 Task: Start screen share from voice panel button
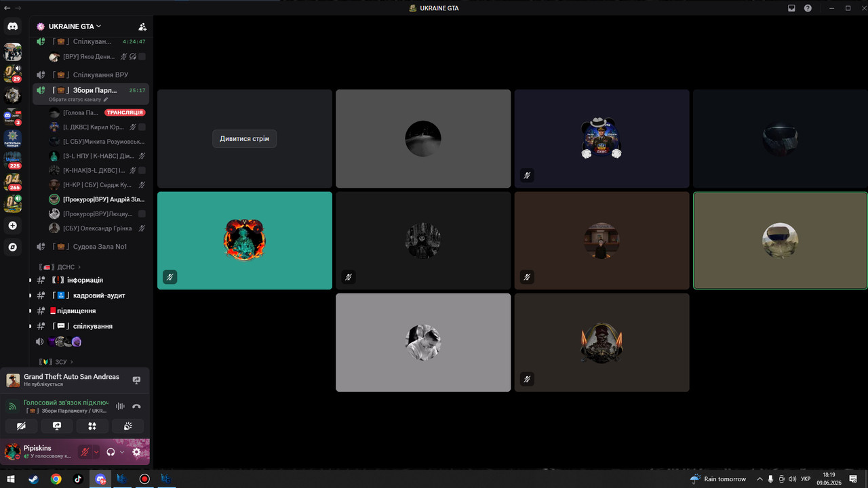[x=57, y=426]
